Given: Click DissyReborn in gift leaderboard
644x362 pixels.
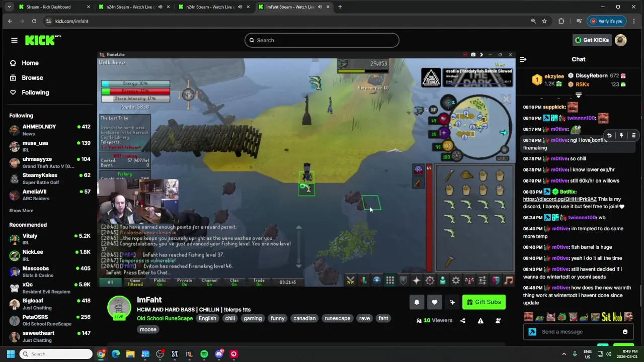Looking at the screenshot, I should (591, 76).
